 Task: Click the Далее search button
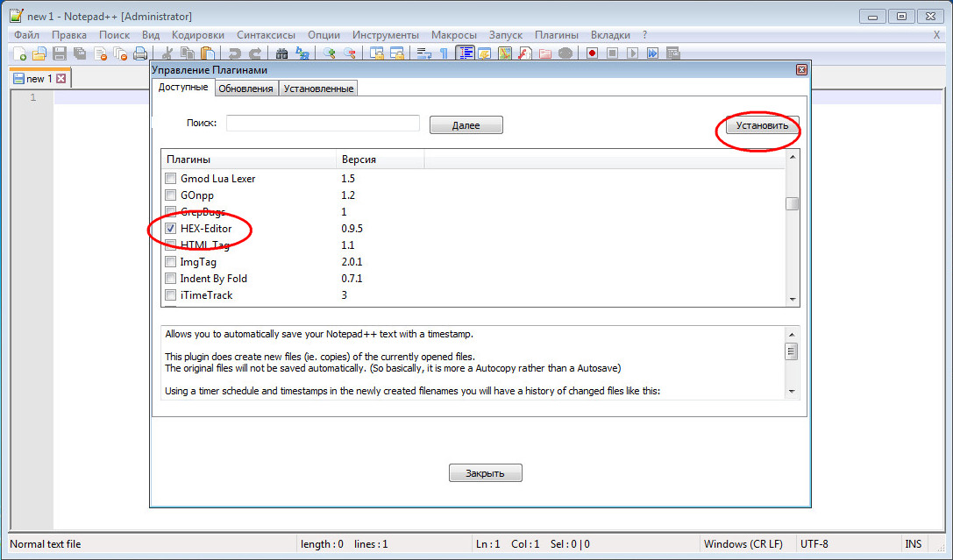(x=466, y=125)
